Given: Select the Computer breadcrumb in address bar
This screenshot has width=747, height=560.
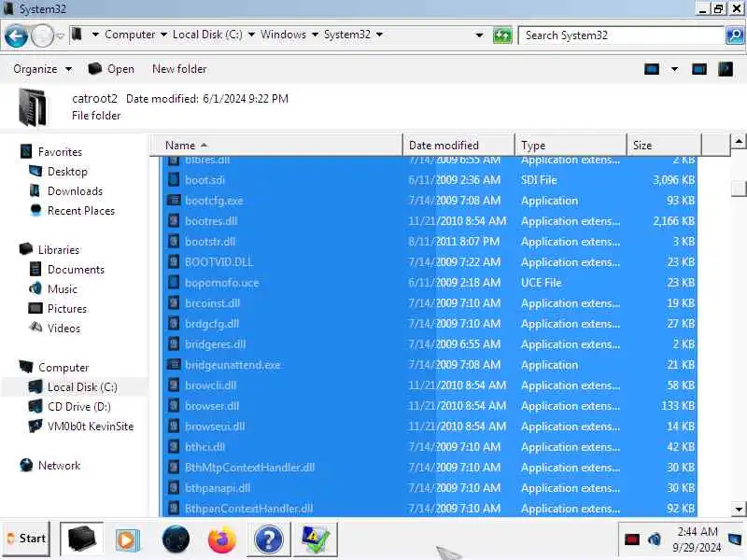Looking at the screenshot, I should point(130,35).
